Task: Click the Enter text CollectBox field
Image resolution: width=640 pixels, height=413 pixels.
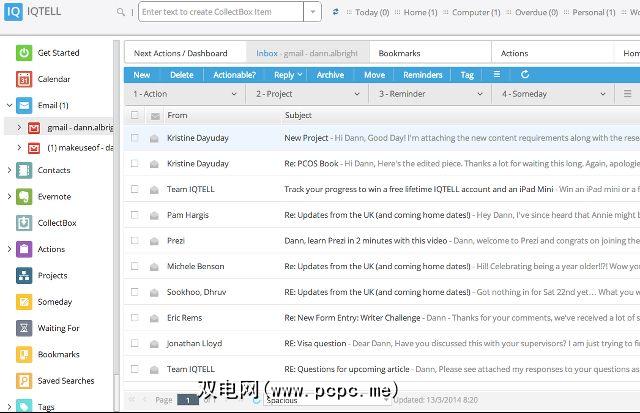Action: pos(221,12)
